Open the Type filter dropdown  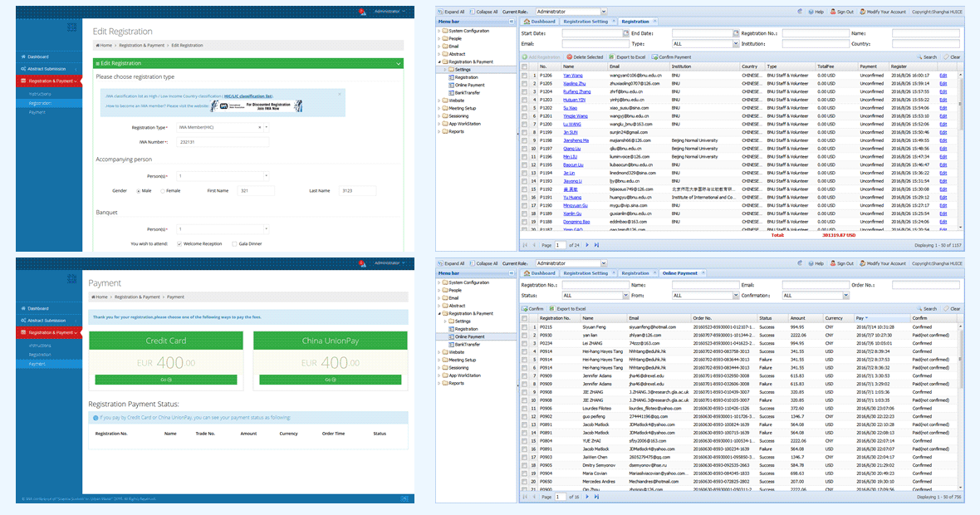pos(736,44)
